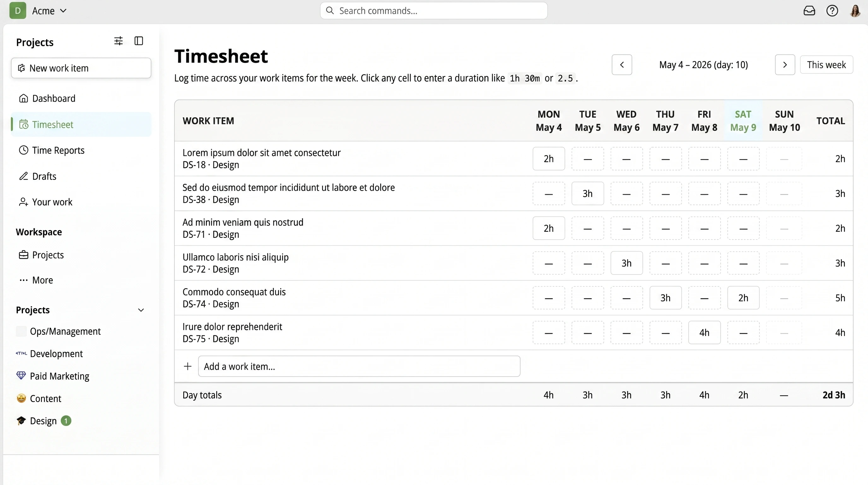Open the Design project with badge
868x485 pixels.
point(44,421)
